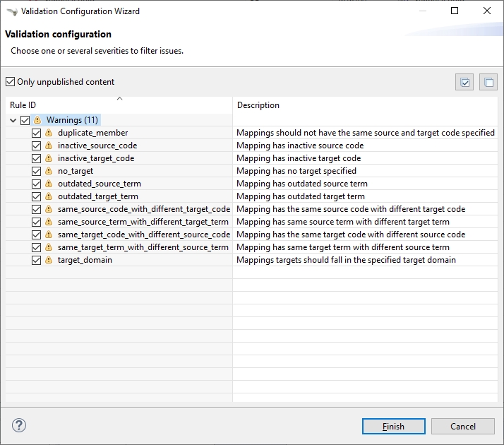Click the Select All checkmark icon

point(464,83)
